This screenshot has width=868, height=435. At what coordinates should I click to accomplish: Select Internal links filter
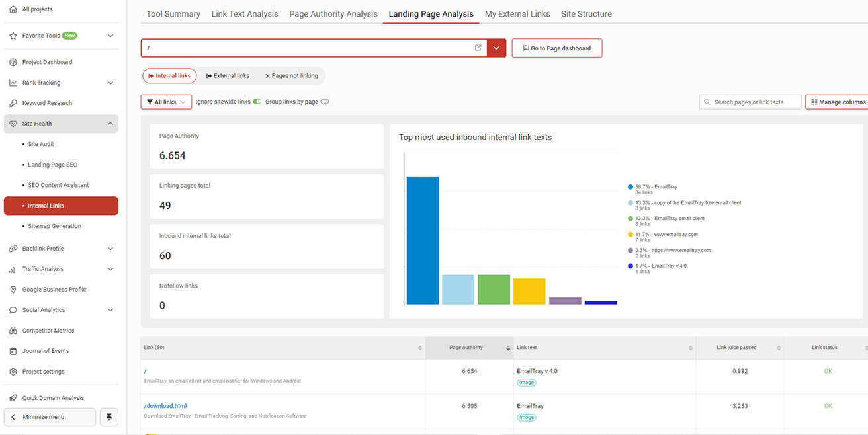pyautogui.click(x=169, y=76)
